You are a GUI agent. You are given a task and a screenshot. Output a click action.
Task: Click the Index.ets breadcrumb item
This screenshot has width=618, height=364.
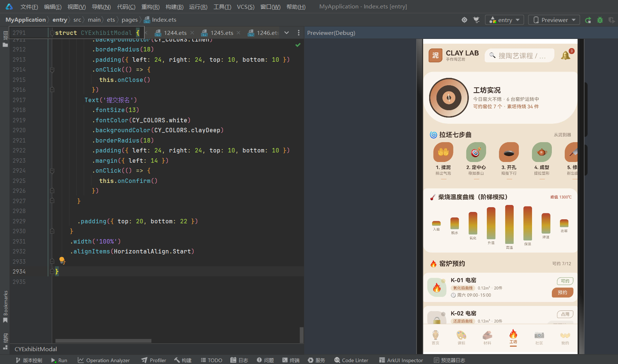pyautogui.click(x=160, y=20)
